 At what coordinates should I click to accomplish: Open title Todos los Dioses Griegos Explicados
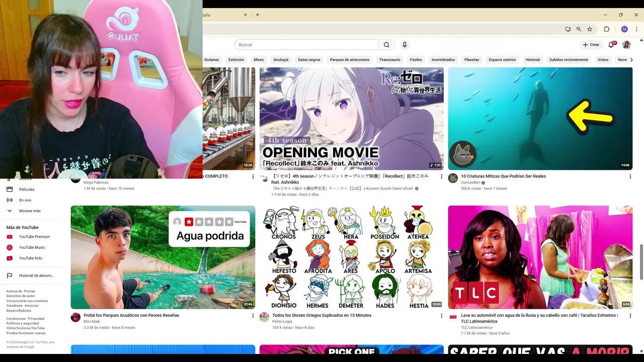click(321, 315)
